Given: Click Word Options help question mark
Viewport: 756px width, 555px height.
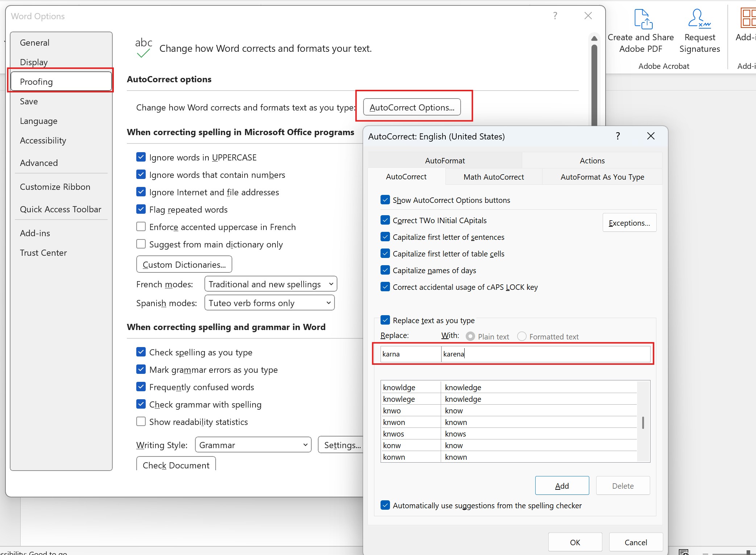Looking at the screenshot, I should 555,16.
